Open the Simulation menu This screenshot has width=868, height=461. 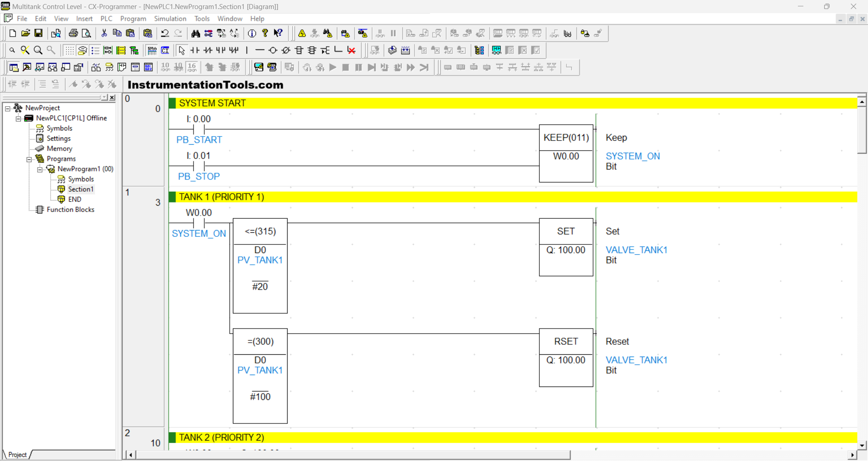click(170, 19)
